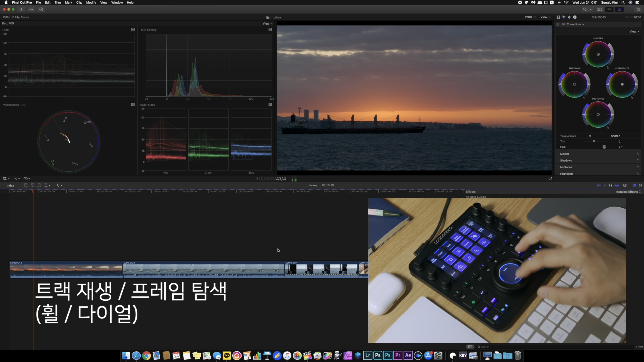Image resolution: width=644 pixels, height=362 pixels.
Task: Click the Highlights row in color inspector
Action: coord(567,174)
